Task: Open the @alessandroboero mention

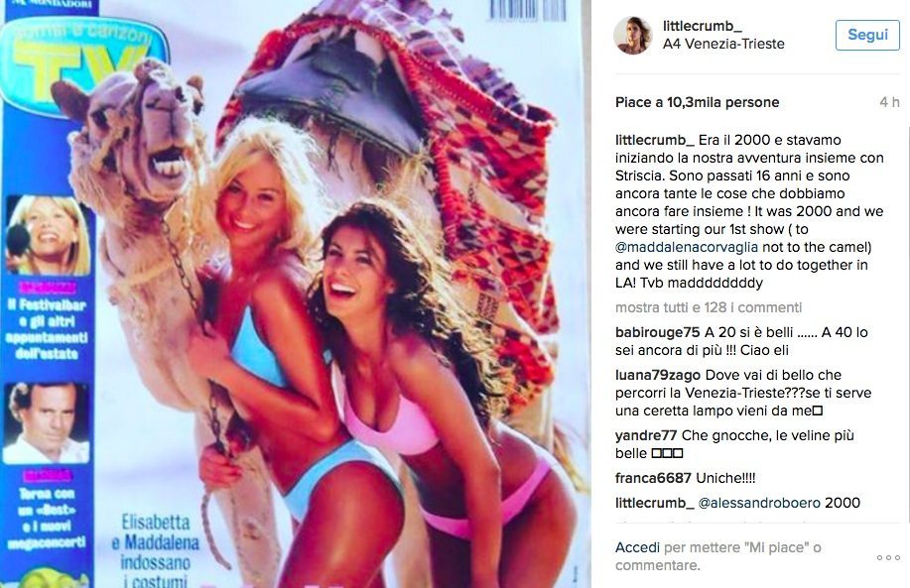Action: [x=759, y=503]
